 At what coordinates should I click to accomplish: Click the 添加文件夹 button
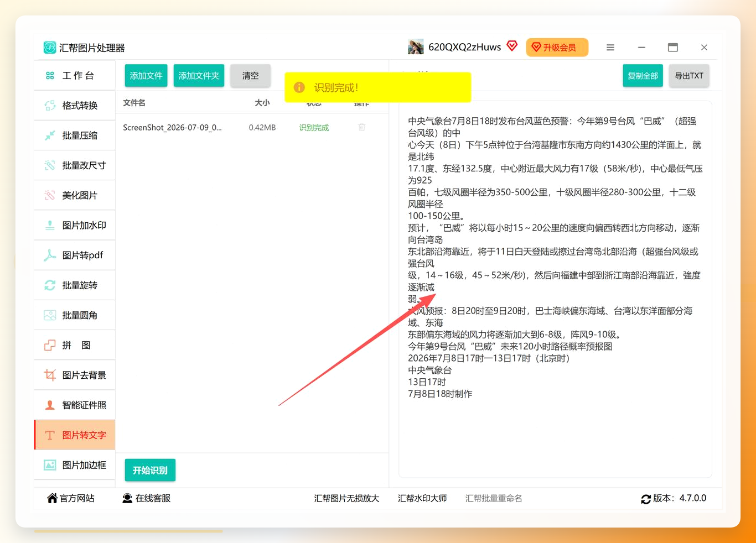click(x=199, y=76)
